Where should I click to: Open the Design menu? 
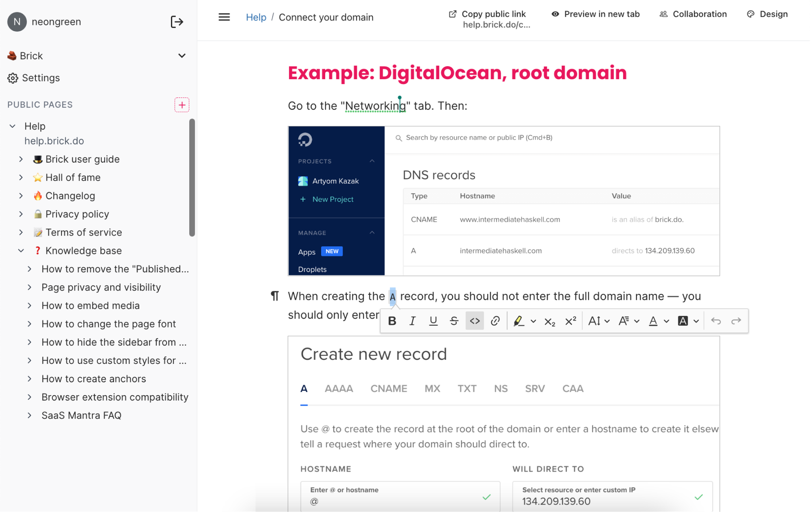[767, 14]
